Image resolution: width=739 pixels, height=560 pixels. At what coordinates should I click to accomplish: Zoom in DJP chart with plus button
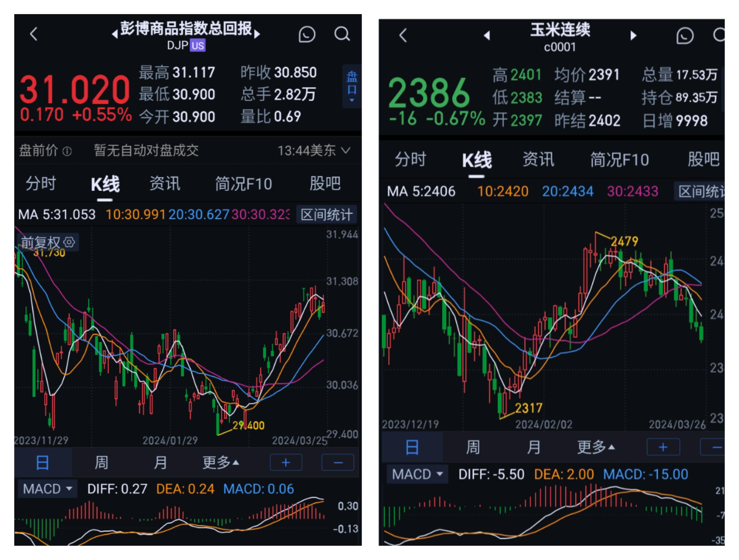[x=286, y=462]
